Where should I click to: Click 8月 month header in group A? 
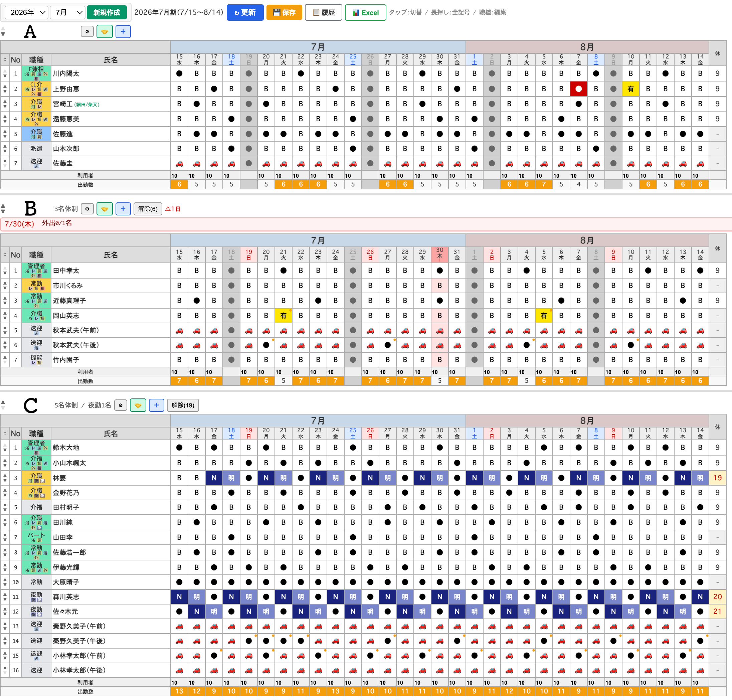pyautogui.click(x=587, y=47)
